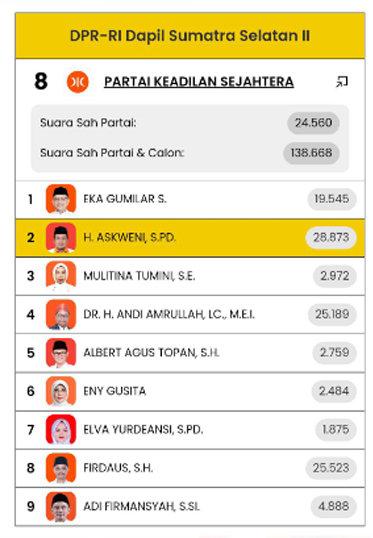
Task: Click Albert Agus Topan photo
Action: (61, 353)
